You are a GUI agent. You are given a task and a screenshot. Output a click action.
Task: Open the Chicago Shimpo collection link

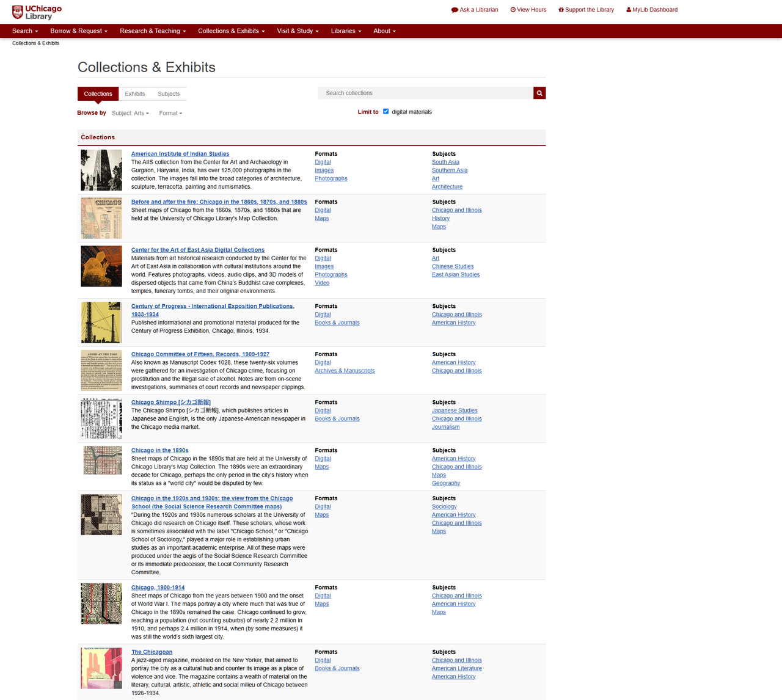pyautogui.click(x=171, y=403)
